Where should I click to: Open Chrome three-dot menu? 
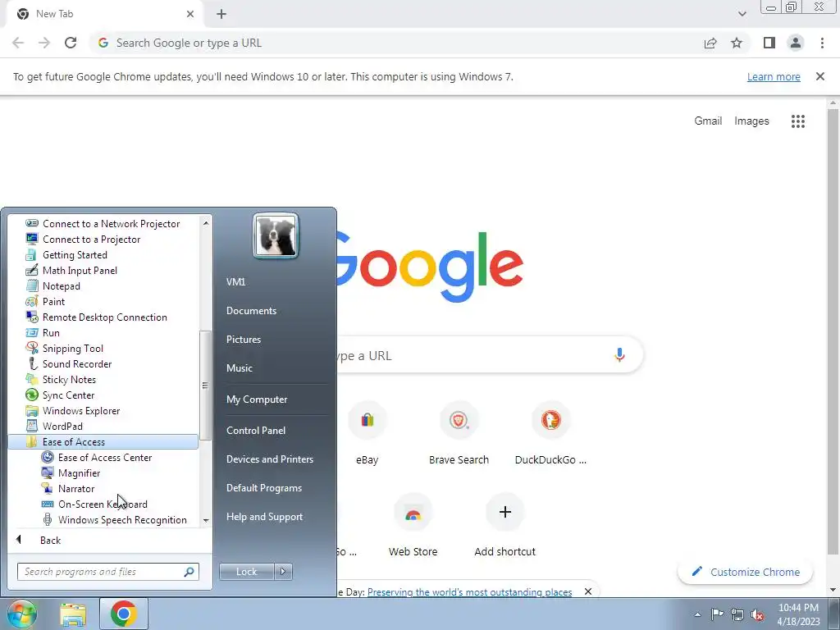click(822, 43)
